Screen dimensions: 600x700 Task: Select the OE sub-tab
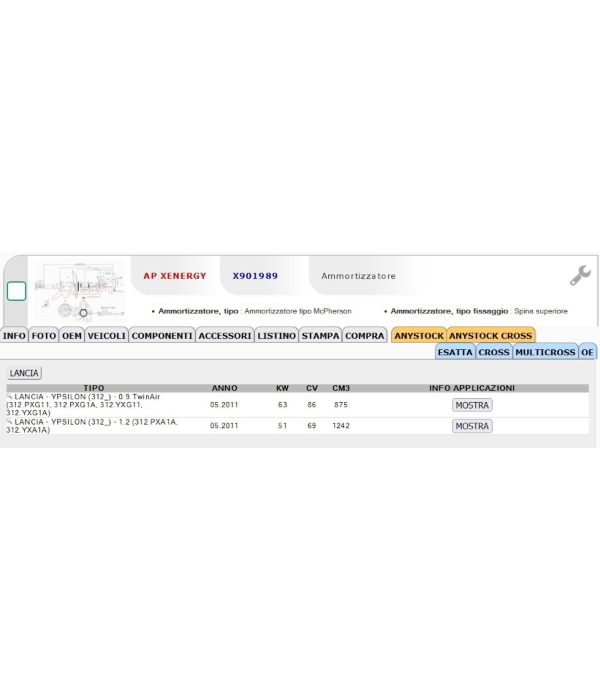click(x=587, y=352)
